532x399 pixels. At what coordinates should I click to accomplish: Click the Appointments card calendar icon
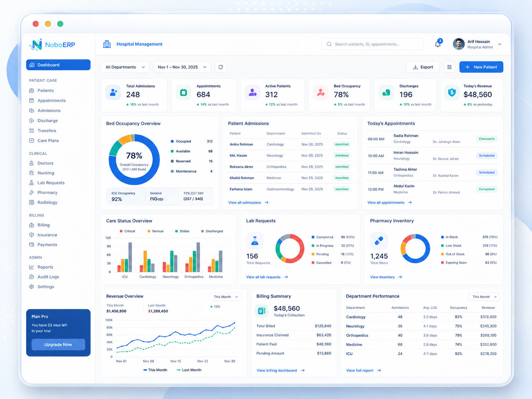(183, 93)
